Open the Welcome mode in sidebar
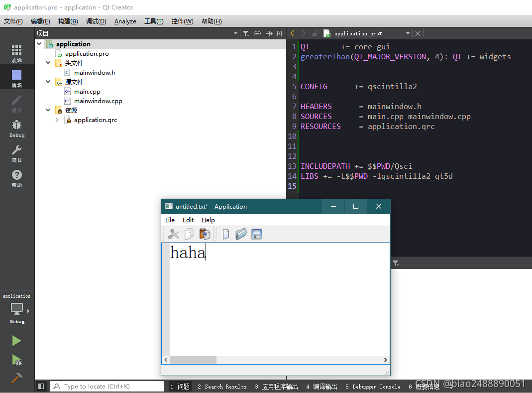 click(x=16, y=54)
